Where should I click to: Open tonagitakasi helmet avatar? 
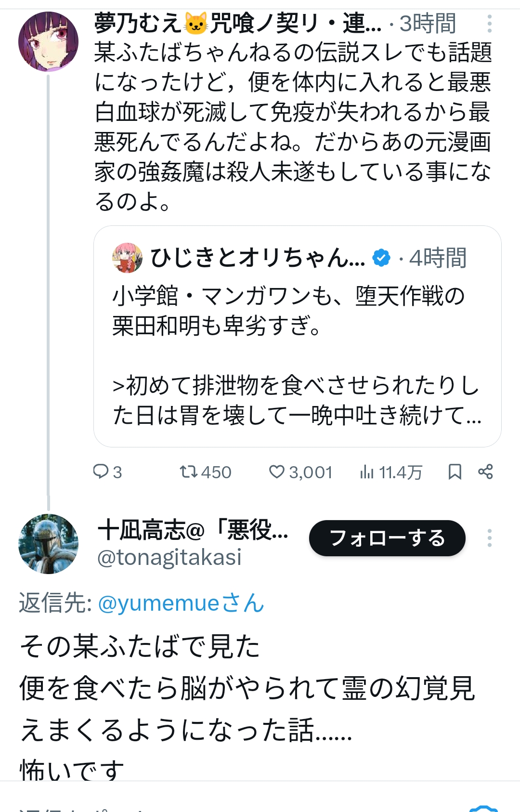coord(48,544)
